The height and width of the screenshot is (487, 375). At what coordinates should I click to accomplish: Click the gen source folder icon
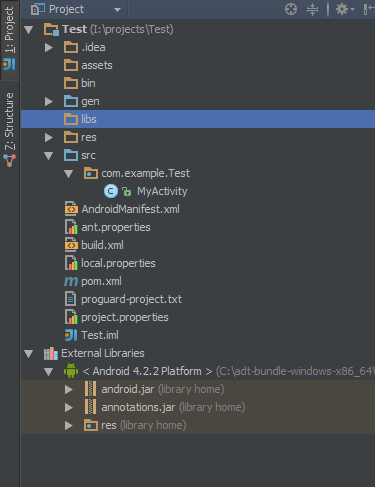[x=71, y=101]
